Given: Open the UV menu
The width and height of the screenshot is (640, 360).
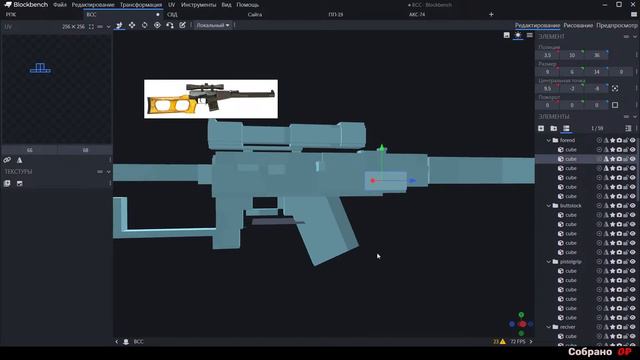Looking at the screenshot, I should 171,5.
